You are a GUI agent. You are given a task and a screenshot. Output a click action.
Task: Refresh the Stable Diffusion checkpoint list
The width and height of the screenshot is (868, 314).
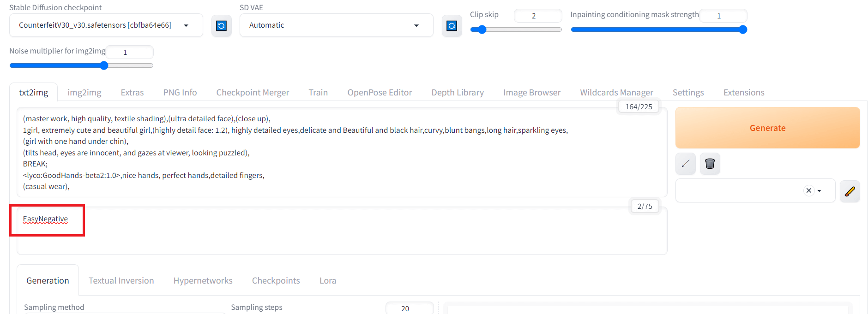pyautogui.click(x=222, y=26)
